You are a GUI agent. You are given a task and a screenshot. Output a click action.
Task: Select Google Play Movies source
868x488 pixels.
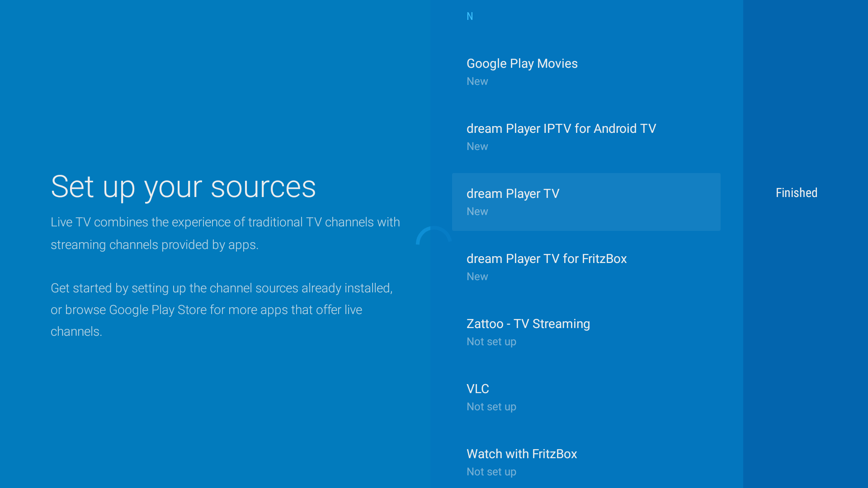tap(586, 72)
